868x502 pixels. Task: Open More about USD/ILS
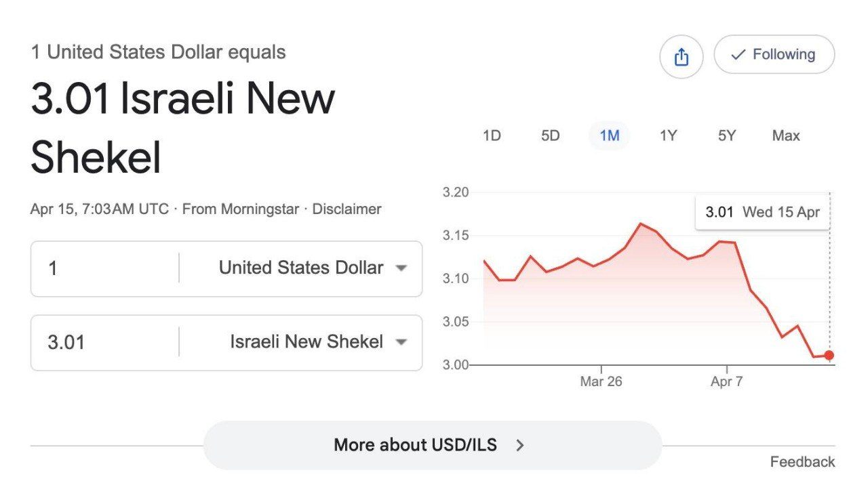(x=432, y=445)
